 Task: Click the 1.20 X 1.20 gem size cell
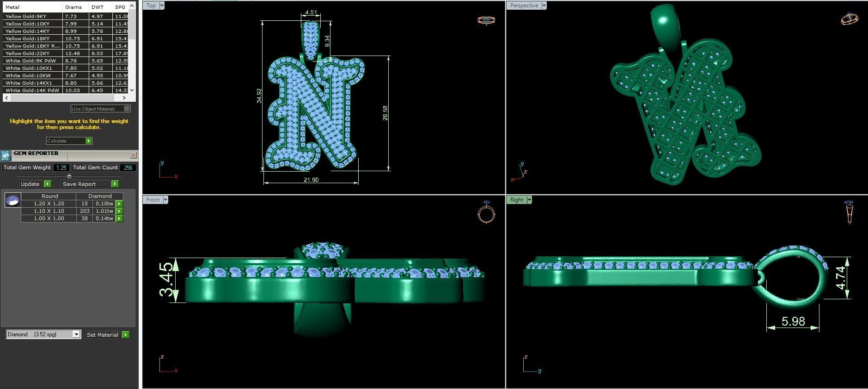tap(49, 204)
